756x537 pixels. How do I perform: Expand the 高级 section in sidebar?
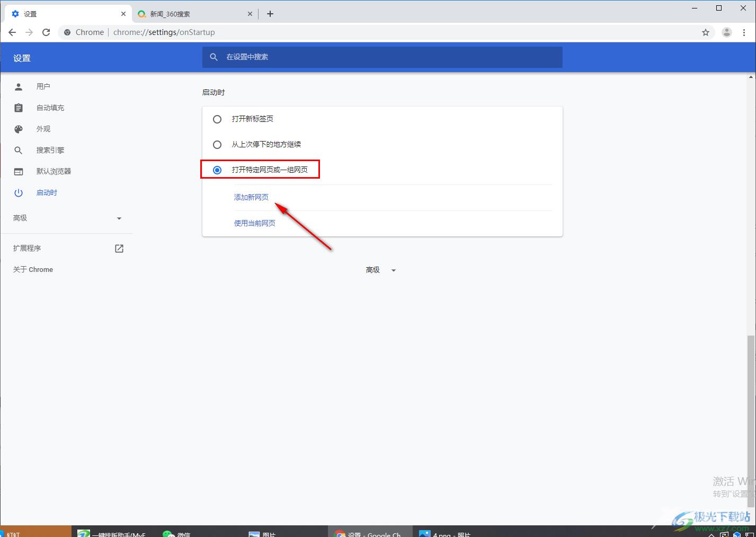coord(66,218)
